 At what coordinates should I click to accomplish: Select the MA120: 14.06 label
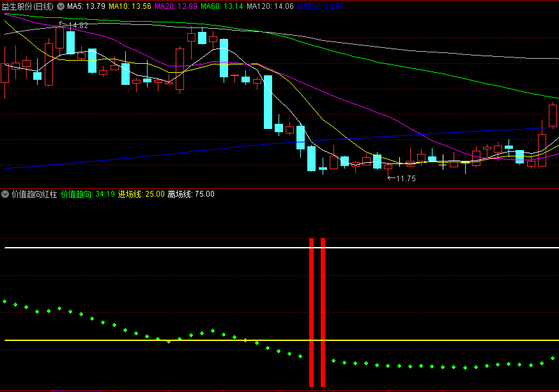point(270,6)
